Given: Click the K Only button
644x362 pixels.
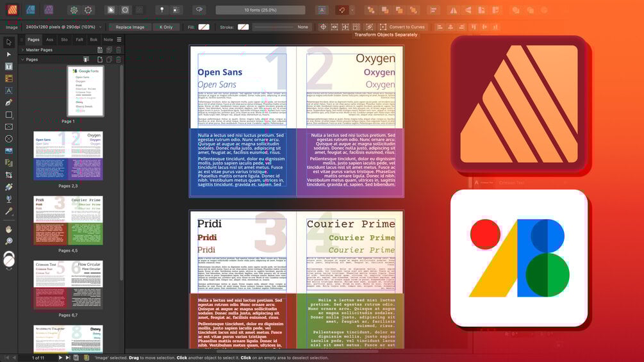Looking at the screenshot, I should (166, 27).
